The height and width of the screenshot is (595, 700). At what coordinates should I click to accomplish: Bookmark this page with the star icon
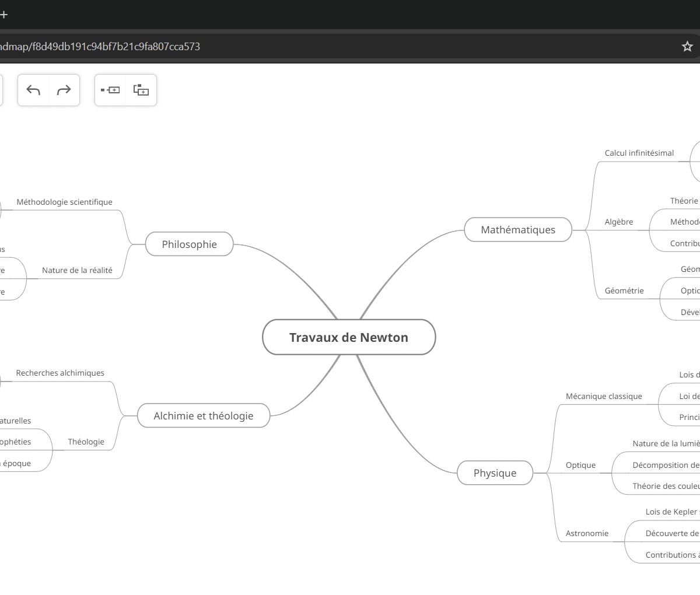click(687, 47)
